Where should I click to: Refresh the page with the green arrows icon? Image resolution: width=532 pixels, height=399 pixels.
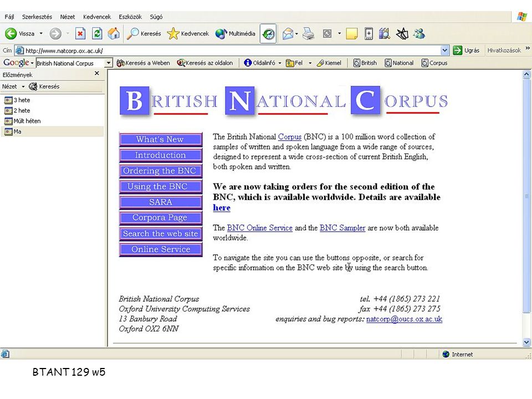[x=97, y=33]
